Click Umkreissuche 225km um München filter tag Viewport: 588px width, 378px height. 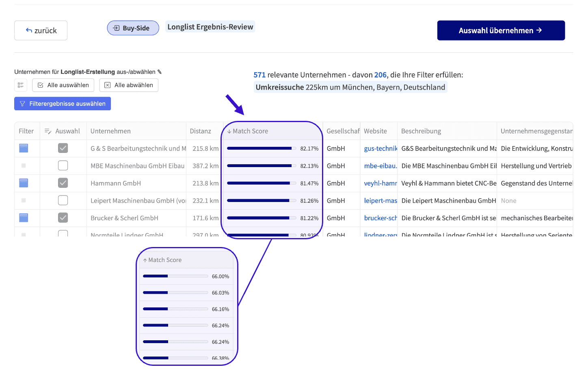350,87
